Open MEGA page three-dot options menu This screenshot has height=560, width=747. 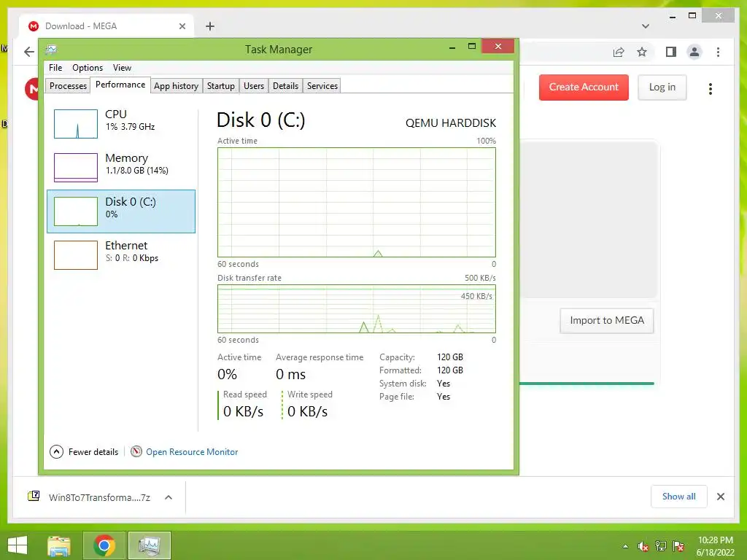pyautogui.click(x=711, y=88)
